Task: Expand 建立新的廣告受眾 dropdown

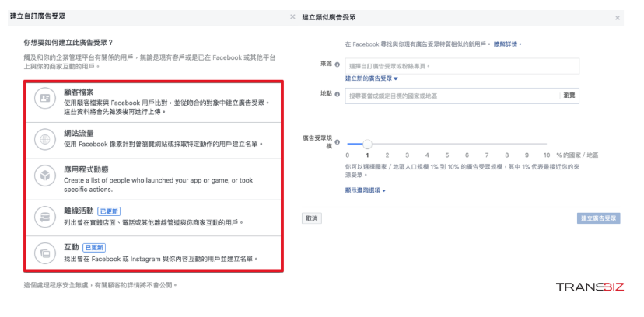Action: [x=372, y=78]
